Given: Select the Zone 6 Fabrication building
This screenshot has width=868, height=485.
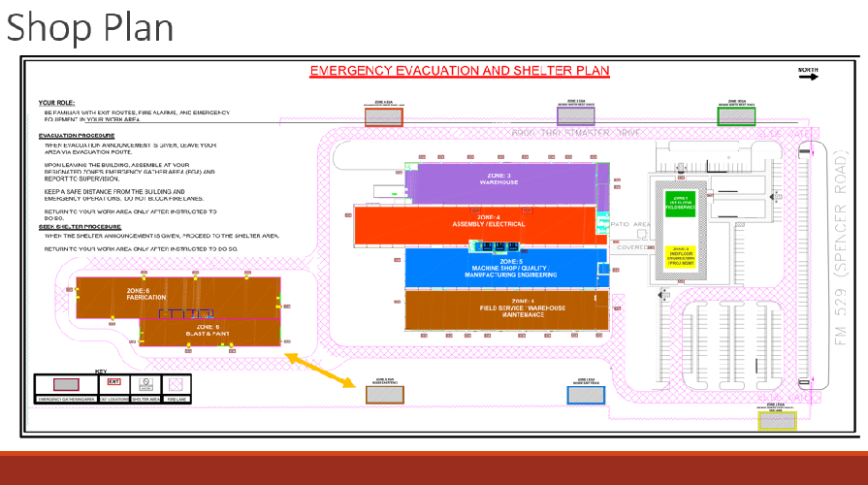Looking at the screenshot, I should tap(175, 296).
